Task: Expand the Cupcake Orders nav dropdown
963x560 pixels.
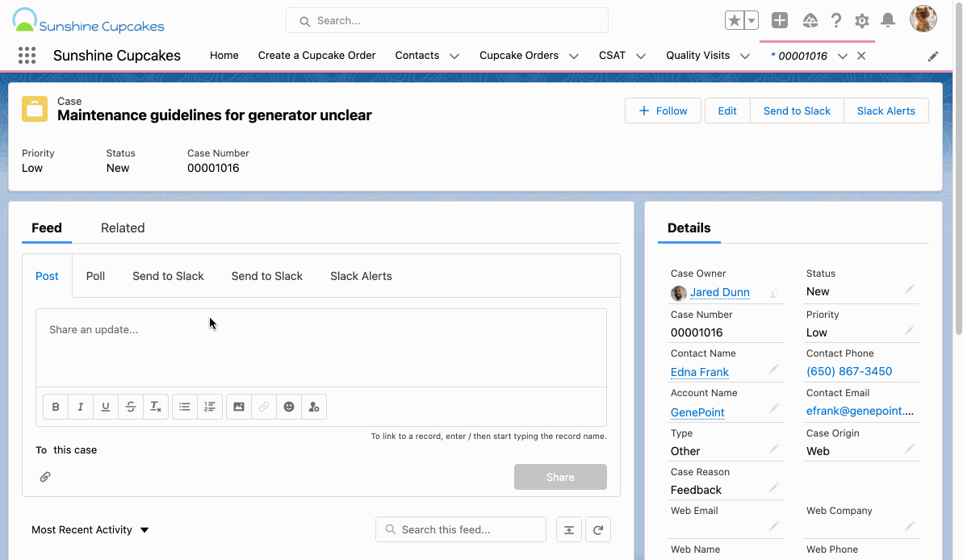Action: [574, 56]
